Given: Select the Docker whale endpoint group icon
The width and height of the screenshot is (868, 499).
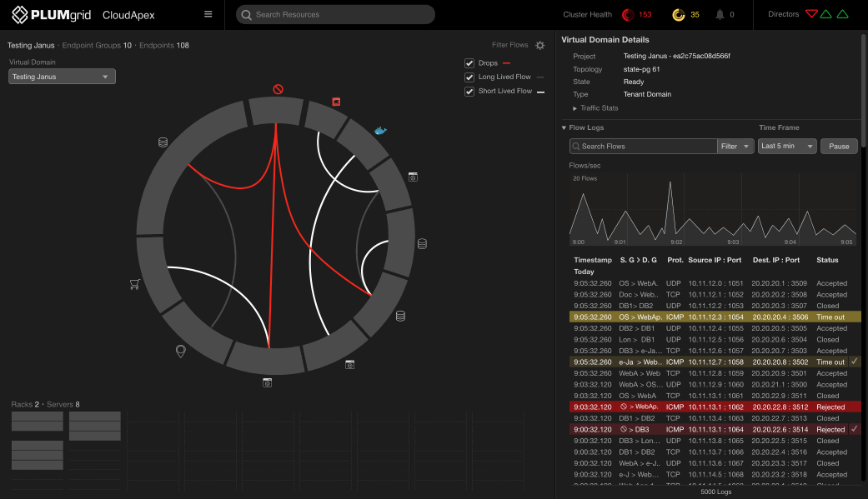Looking at the screenshot, I should point(380,131).
